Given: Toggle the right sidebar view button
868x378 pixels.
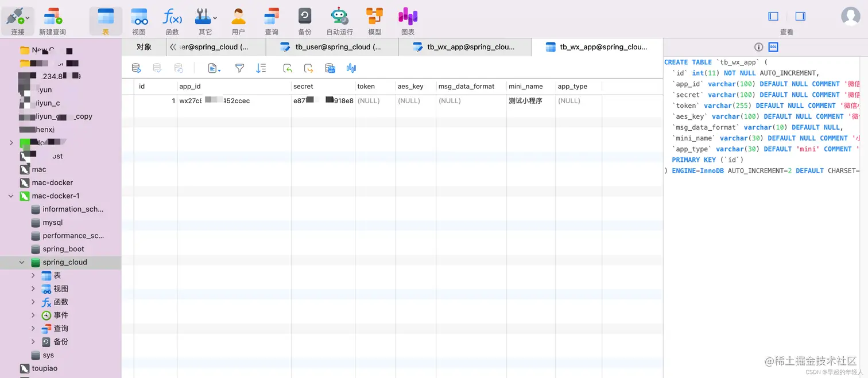Looking at the screenshot, I should coord(800,17).
